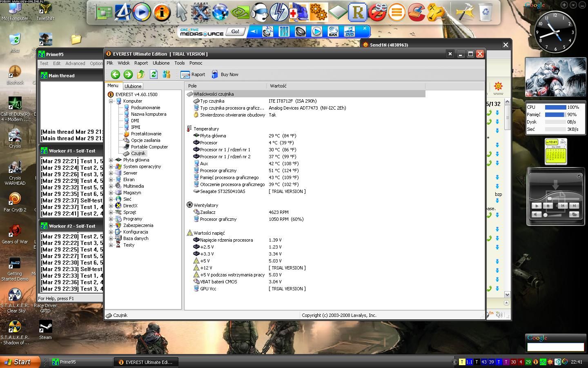Viewport: 588px width, 368px height.
Task: Expand the Testy tree node
Action: coord(111,245)
